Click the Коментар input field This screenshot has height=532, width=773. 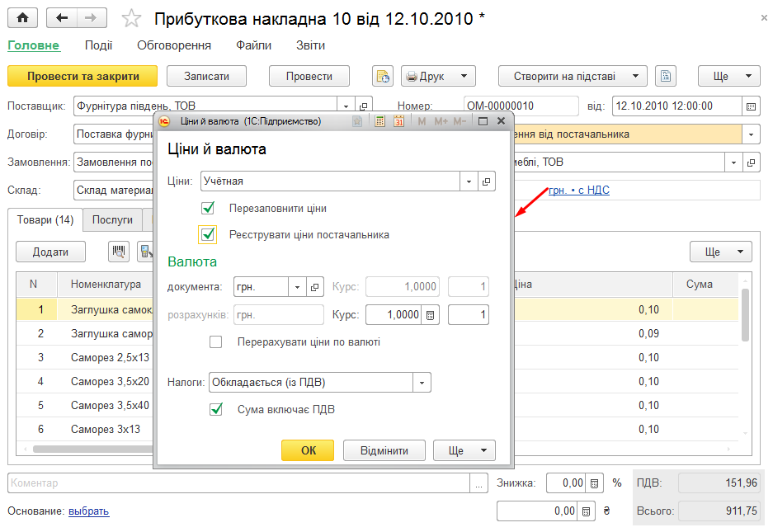click(x=238, y=483)
